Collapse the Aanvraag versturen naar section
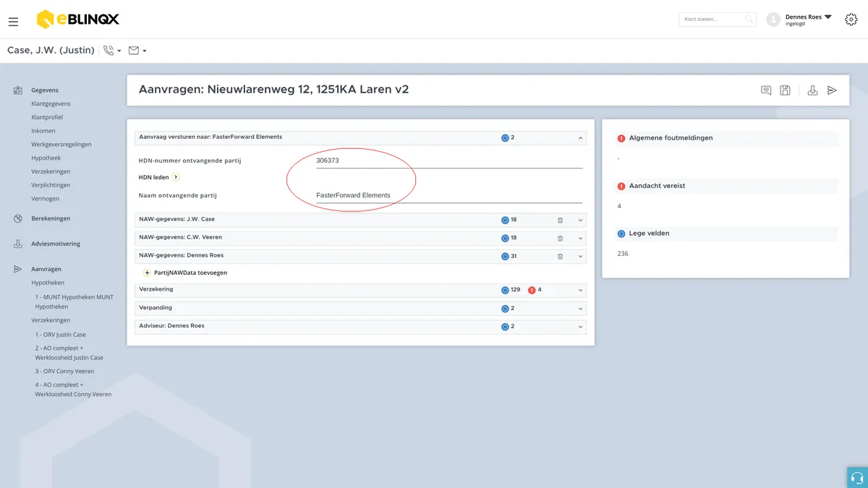Screen dimensions: 868x488 [580, 137]
